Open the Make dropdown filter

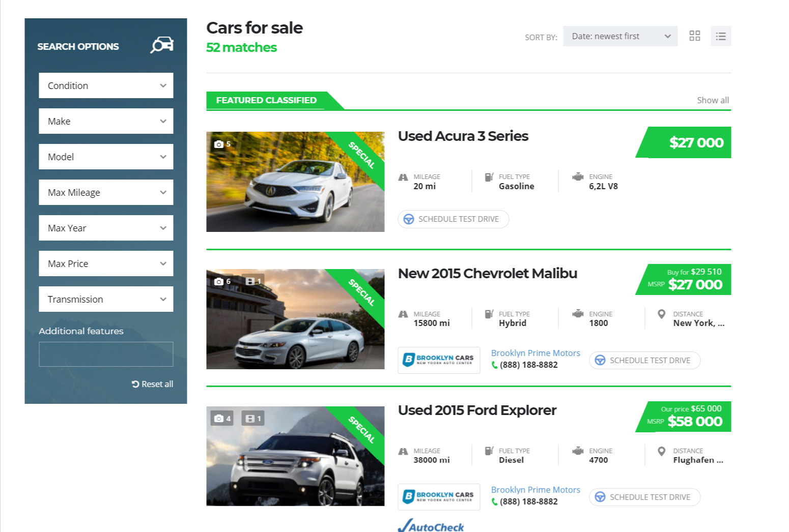click(106, 121)
